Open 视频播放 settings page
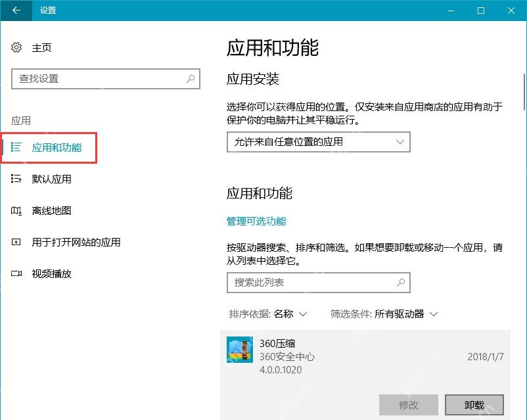This screenshot has height=420, width=527. click(51, 273)
